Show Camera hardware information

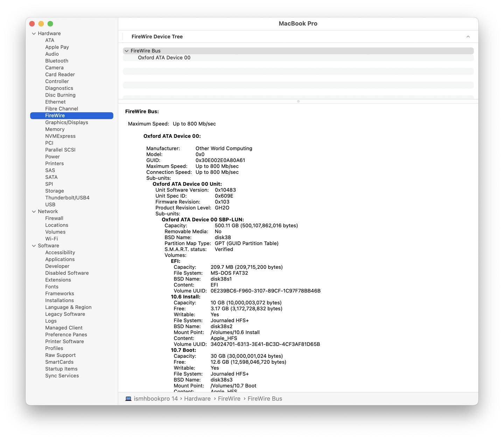54,68
